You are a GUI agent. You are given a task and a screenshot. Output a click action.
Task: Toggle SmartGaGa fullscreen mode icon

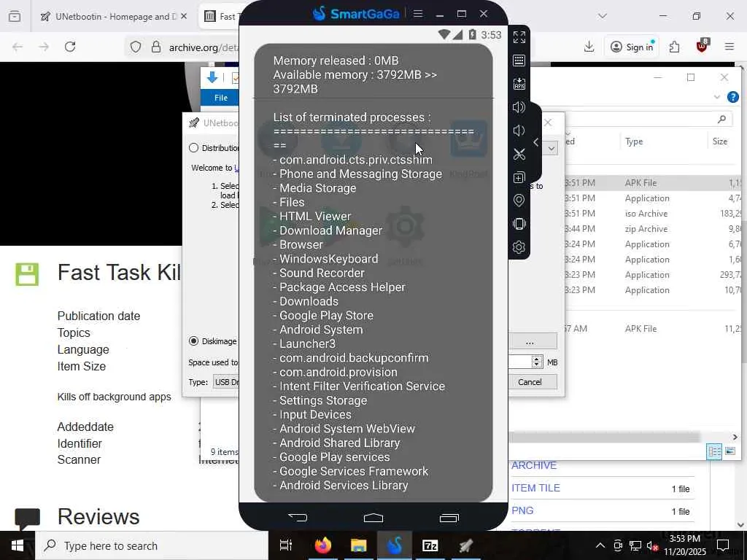click(519, 37)
